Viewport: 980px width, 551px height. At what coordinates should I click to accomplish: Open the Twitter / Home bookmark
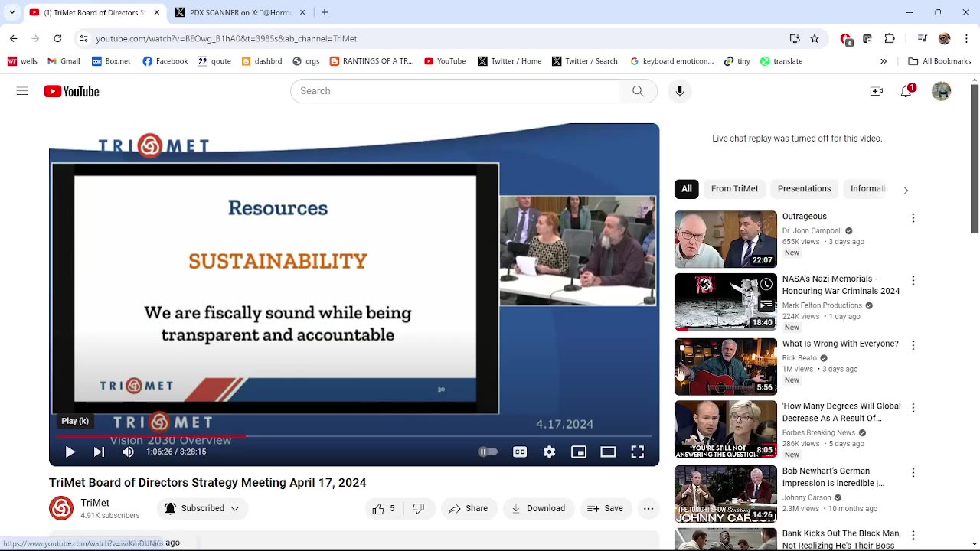click(509, 61)
